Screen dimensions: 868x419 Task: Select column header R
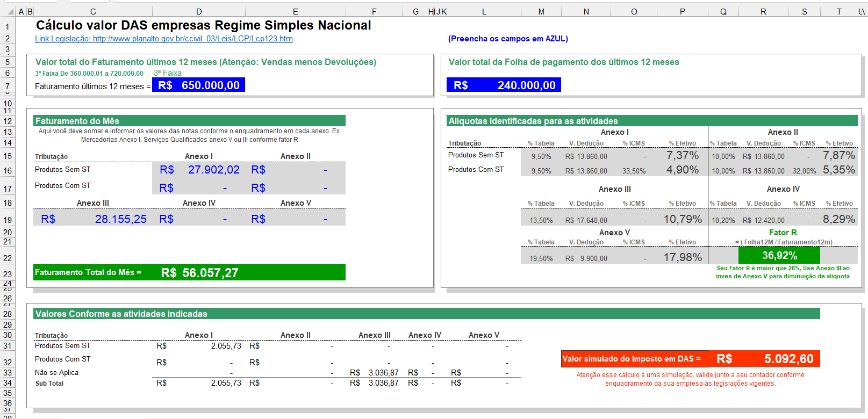coord(763,11)
